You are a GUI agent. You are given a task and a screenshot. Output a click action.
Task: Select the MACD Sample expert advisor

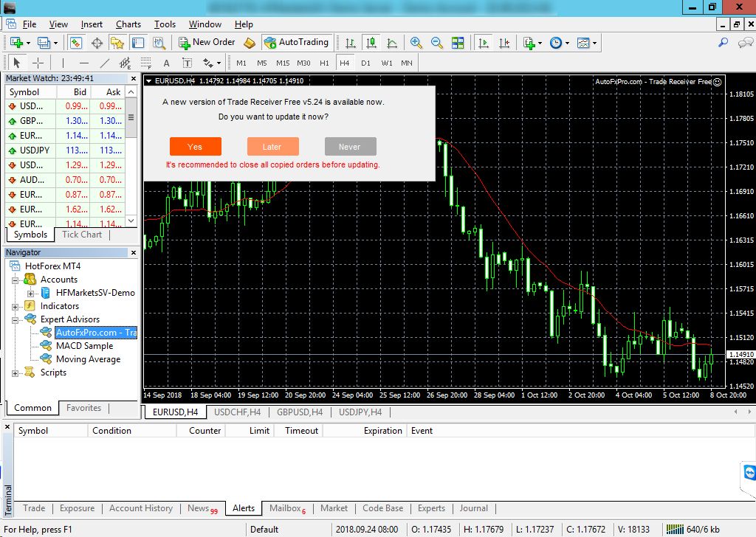84,346
